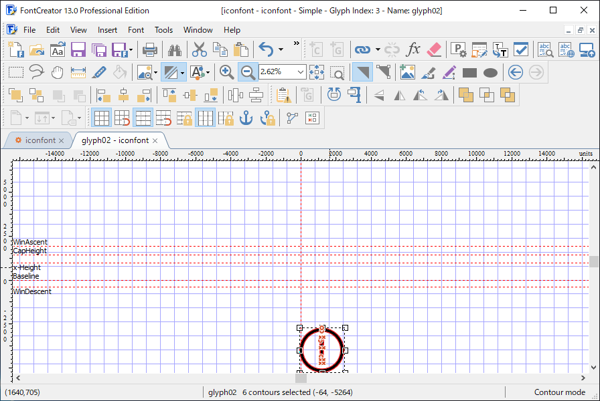Add a rectangle contour

click(470, 73)
